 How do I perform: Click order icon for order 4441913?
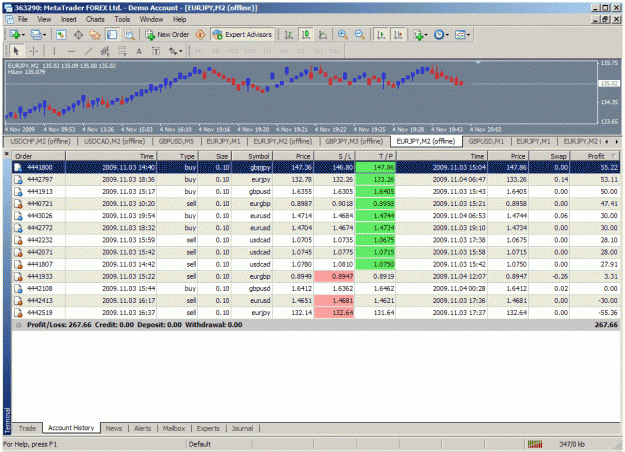(18, 192)
